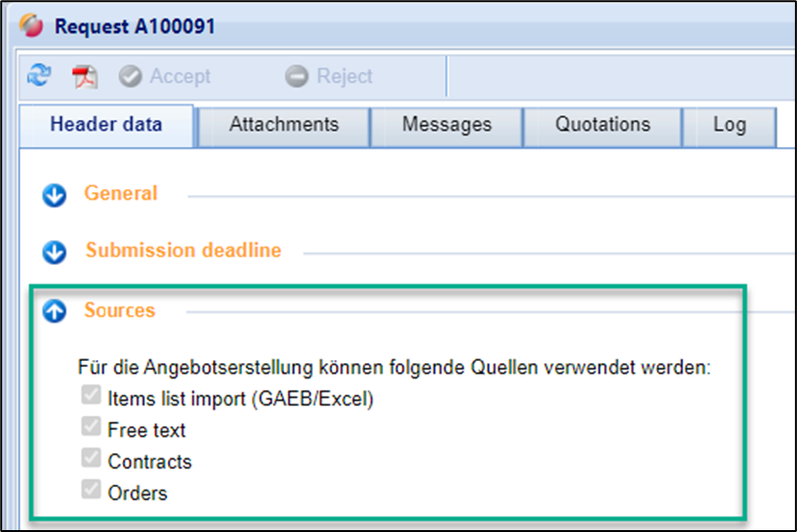This screenshot has height=532, width=797.
Task: Click the Accept checkmark icon
Action: (130, 77)
